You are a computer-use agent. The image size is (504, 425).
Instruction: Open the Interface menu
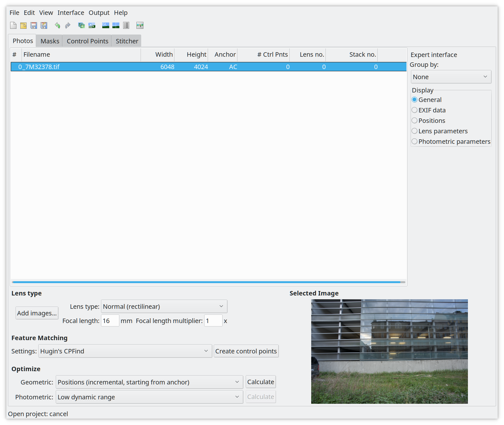click(71, 13)
